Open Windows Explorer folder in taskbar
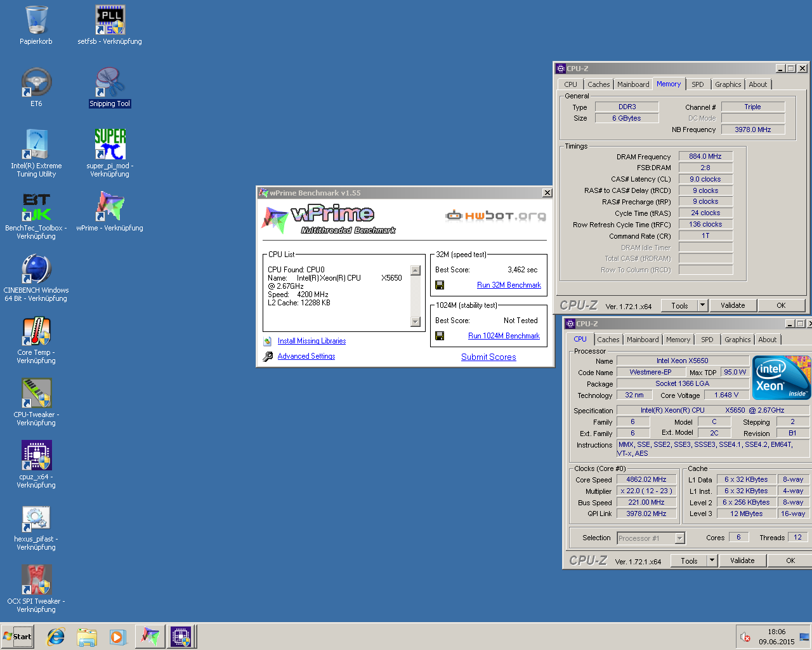812x650 pixels. point(87,637)
